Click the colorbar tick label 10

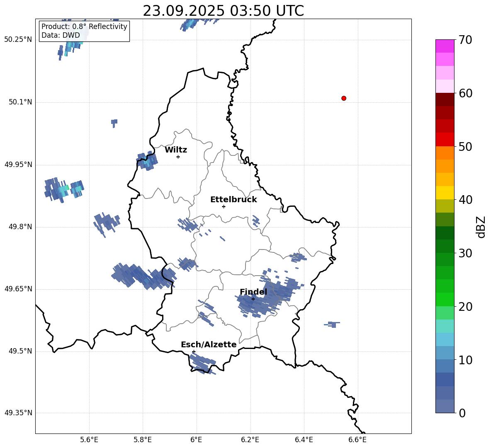pyautogui.click(x=465, y=360)
